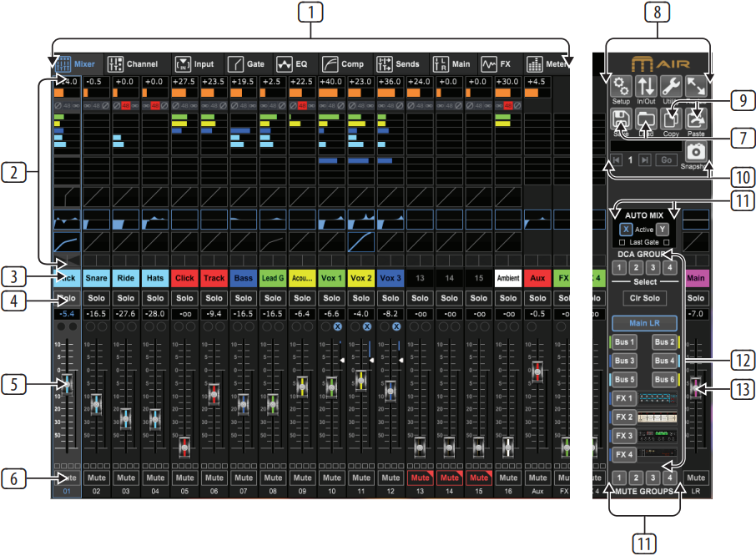Click the next snapshot arrow

pos(644,160)
